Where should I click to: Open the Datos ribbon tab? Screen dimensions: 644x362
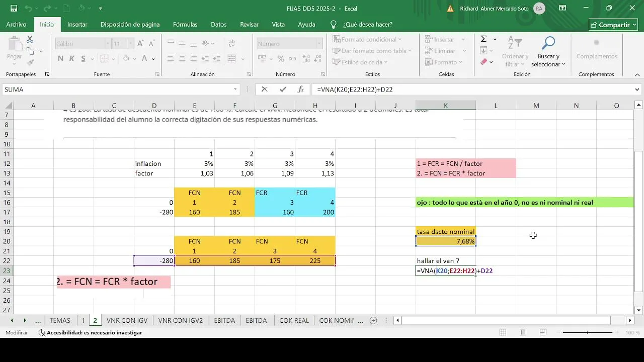(219, 24)
